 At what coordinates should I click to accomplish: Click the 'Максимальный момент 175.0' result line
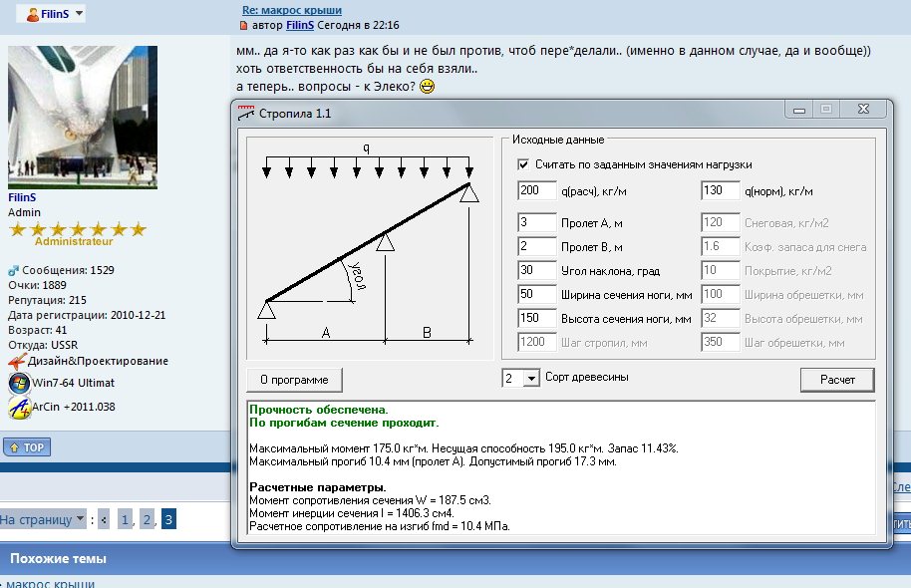pos(463,448)
